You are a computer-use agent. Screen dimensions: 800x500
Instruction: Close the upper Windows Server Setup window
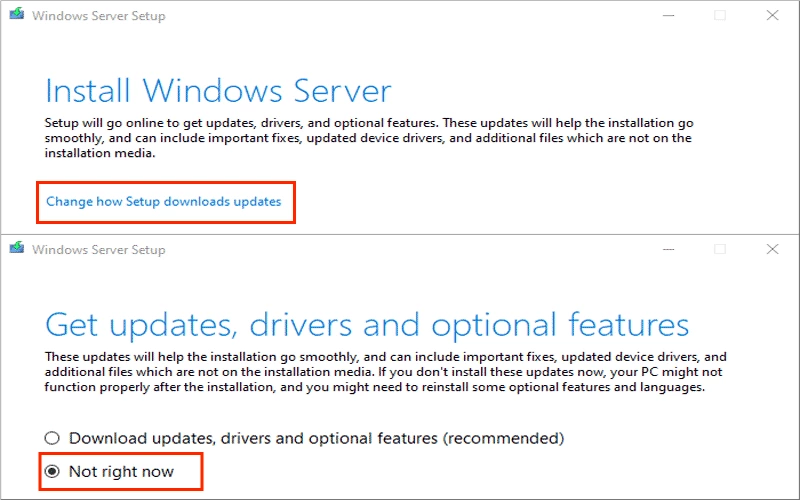point(772,15)
